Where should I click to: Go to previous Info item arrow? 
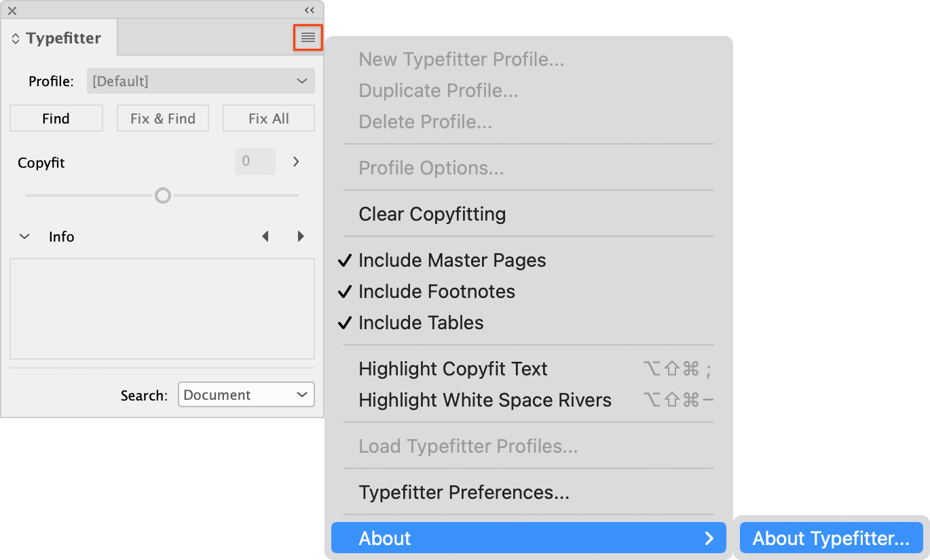pos(265,236)
